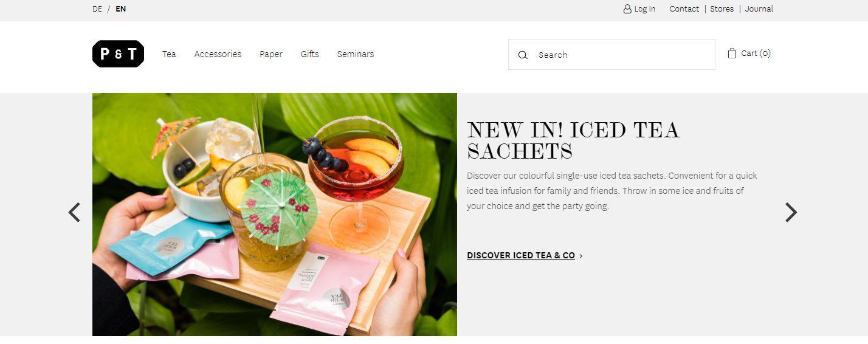This screenshot has width=868, height=344.
Task: Advance to the next carousel slide
Action: (790, 212)
